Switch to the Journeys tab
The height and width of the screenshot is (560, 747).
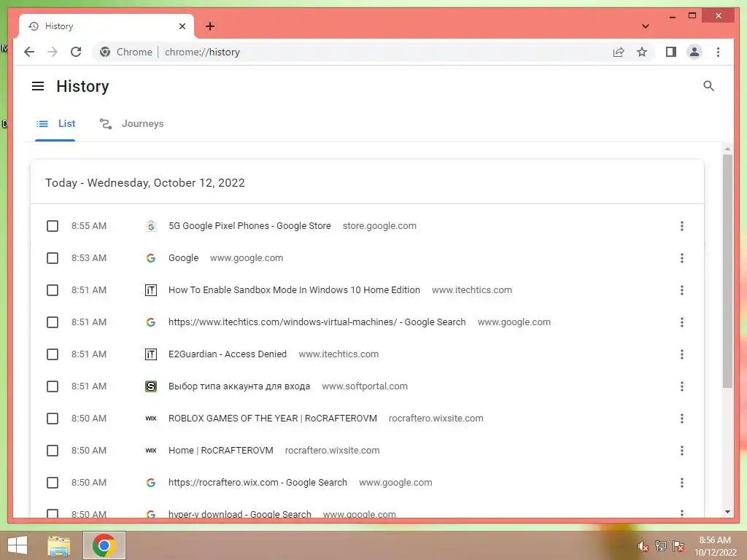131,124
